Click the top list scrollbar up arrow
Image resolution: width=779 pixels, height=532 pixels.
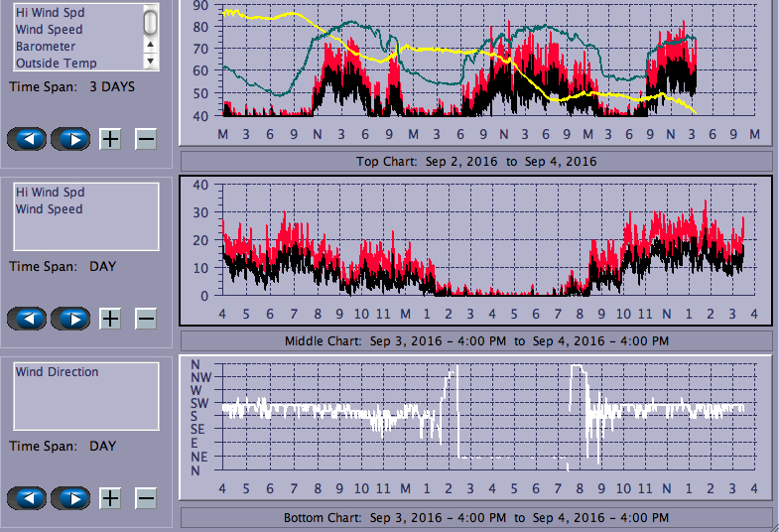(x=151, y=45)
